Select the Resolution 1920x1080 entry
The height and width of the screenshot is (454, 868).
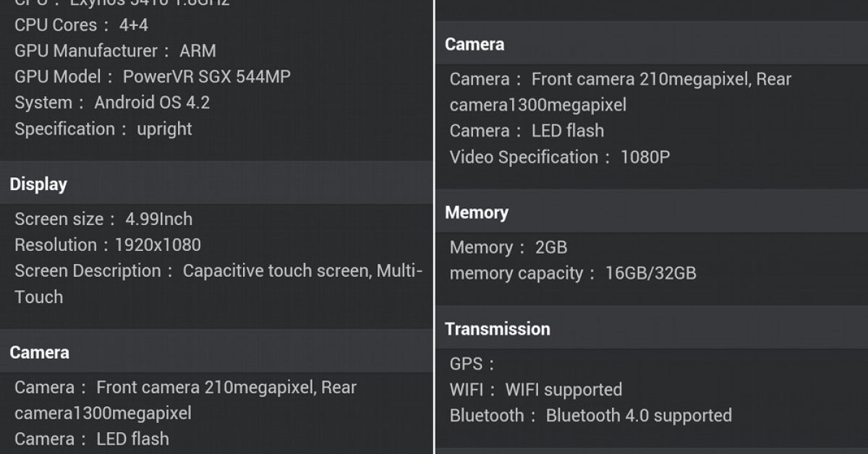tap(108, 245)
